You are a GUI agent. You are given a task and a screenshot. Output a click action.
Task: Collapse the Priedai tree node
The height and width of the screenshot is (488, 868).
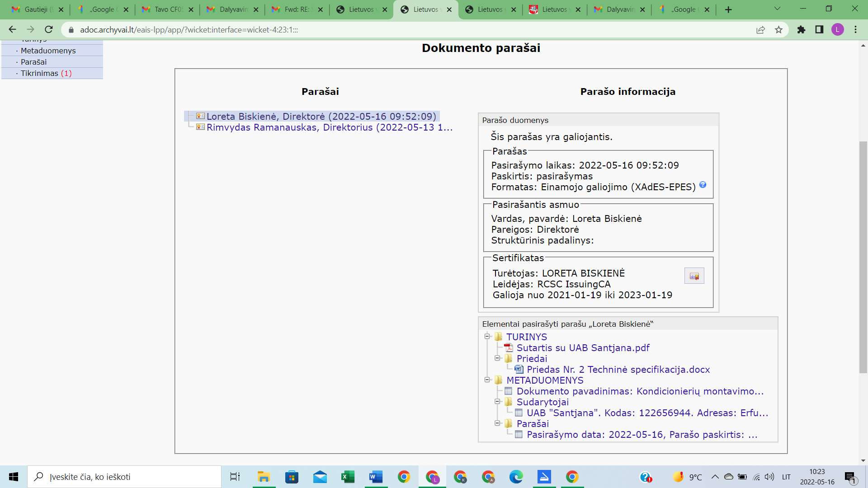click(x=497, y=358)
